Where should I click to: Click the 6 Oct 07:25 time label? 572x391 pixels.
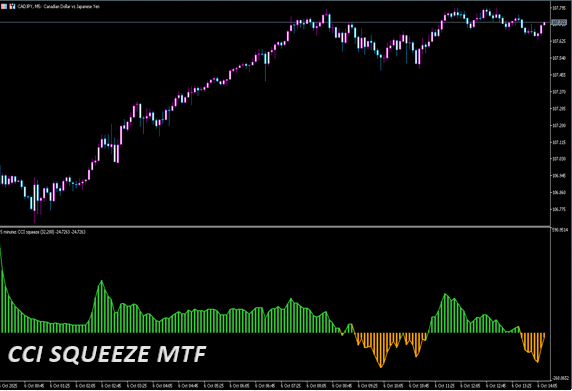click(291, 386)
